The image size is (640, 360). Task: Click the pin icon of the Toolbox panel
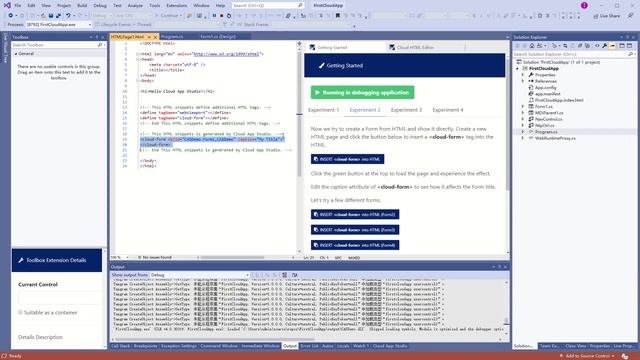click(97, 37)
